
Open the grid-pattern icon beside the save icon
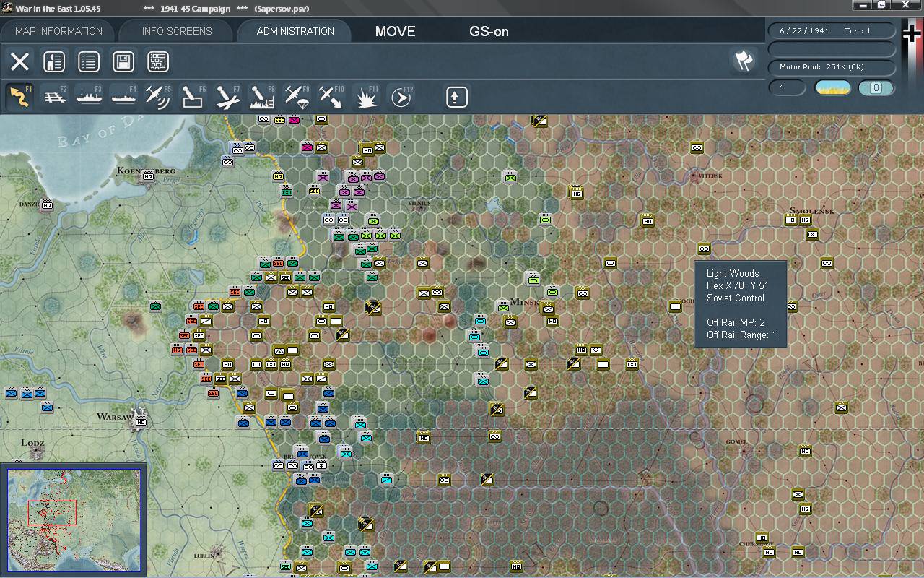[158, 61]
